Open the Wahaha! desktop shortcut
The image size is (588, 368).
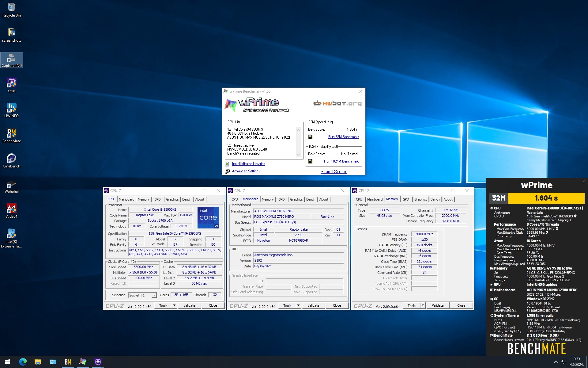11,186
